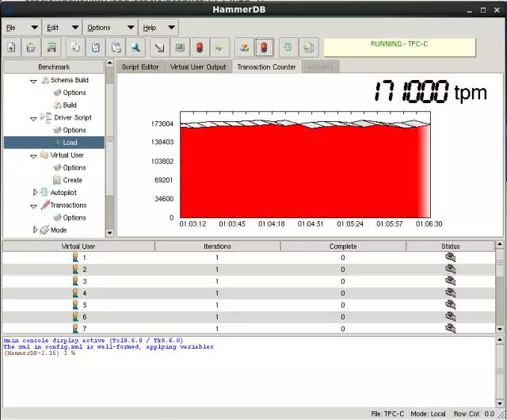Viewport: 507px width, 420px height.
Task: Click the status icon for virtual user 1
Action: 451,258
